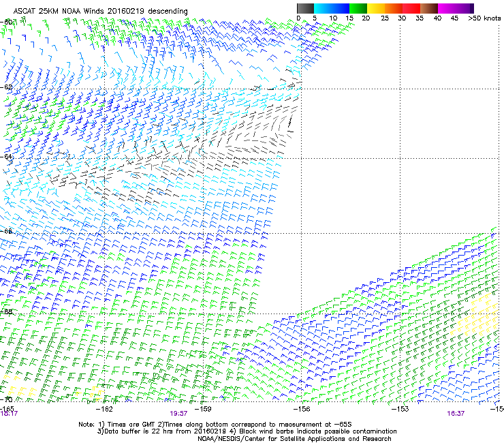This screenshot has height=443, width=504.
Task: Click the latitude label "-70"
Action: coord(6,399)
